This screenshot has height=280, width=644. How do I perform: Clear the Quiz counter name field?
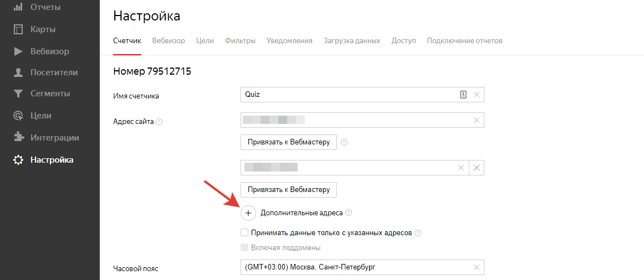(477, 95)
